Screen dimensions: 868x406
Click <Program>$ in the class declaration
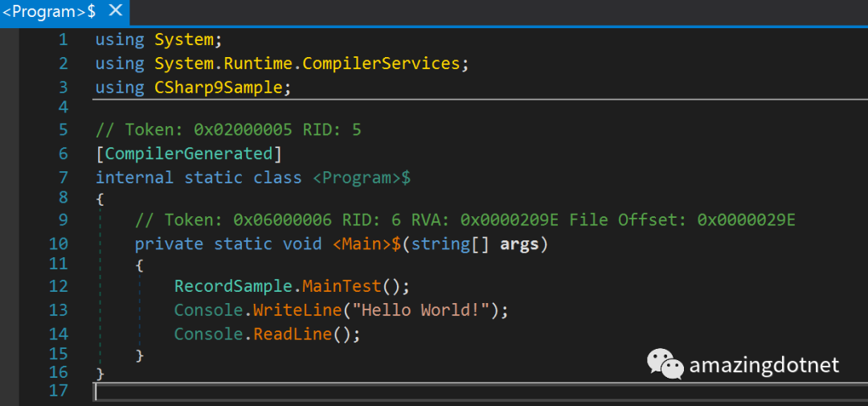(x=361, y=178)
